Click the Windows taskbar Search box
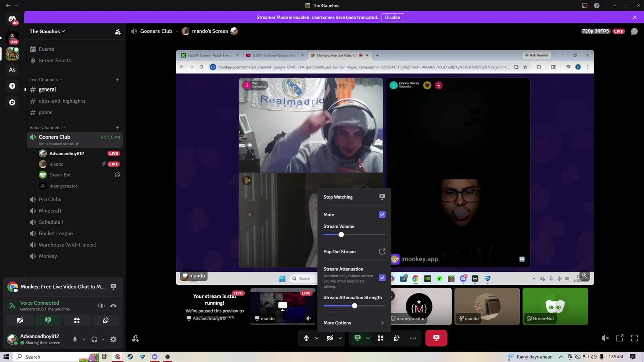The height and width of the screenshot is (362, 644). [x=45, y=357]
